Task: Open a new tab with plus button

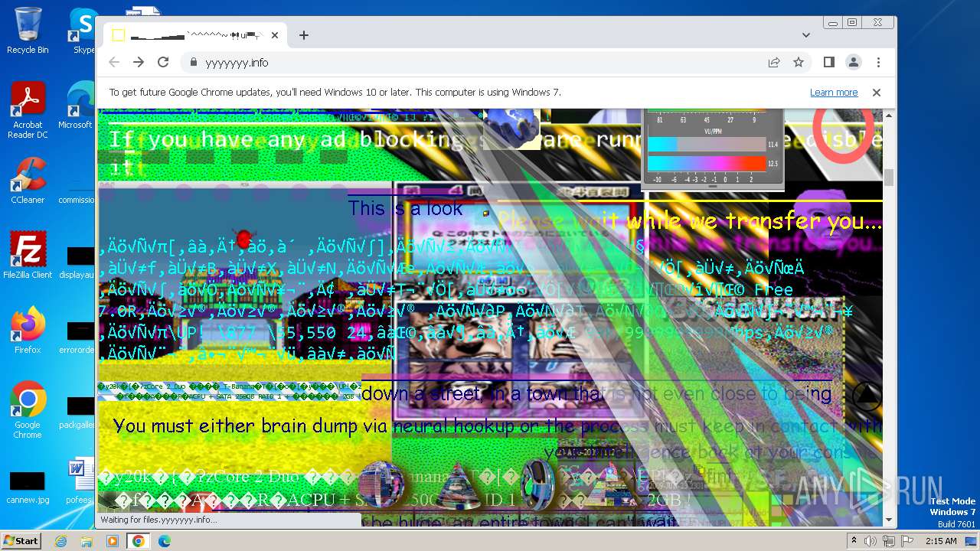Action: click(304, 35)
